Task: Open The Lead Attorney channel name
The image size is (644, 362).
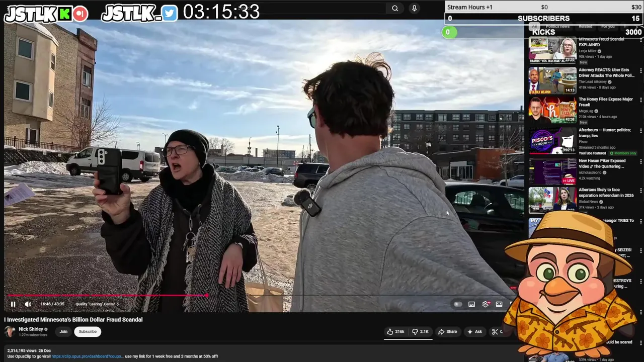Action: tap(593, 81)
